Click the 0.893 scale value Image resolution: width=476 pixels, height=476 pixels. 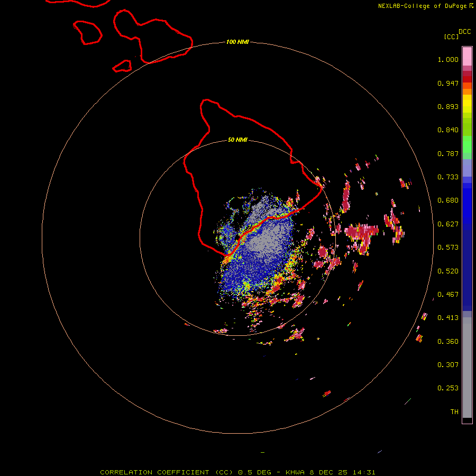pyautogui.click(x=448, y=106)
